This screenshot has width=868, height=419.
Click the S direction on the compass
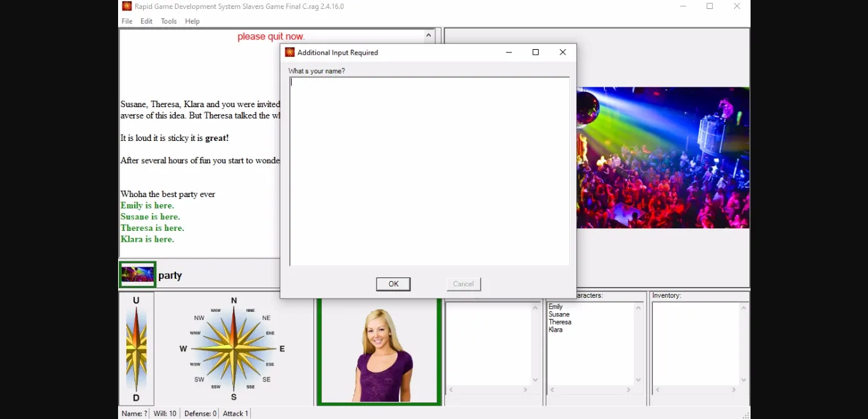coord(234,397)
